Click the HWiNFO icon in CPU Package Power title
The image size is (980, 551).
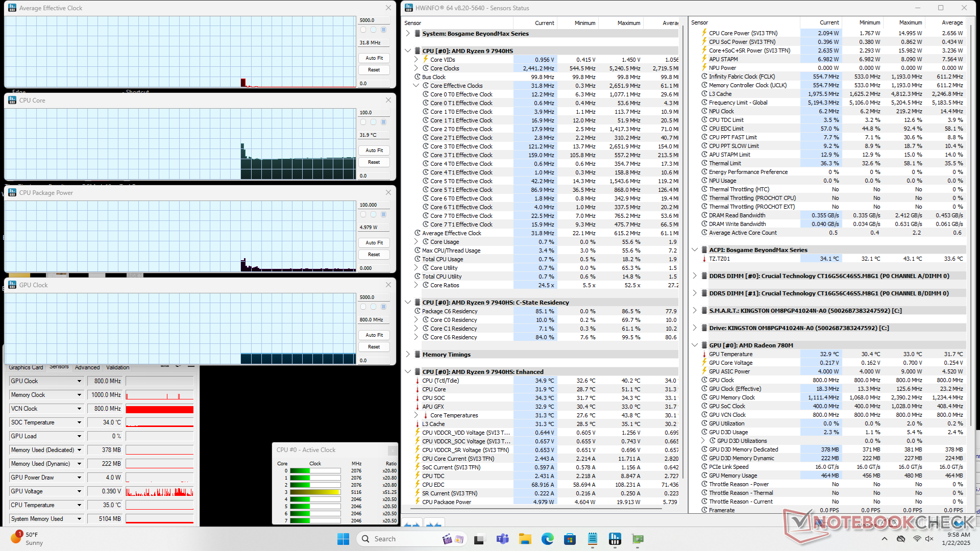tap(12, 193)
